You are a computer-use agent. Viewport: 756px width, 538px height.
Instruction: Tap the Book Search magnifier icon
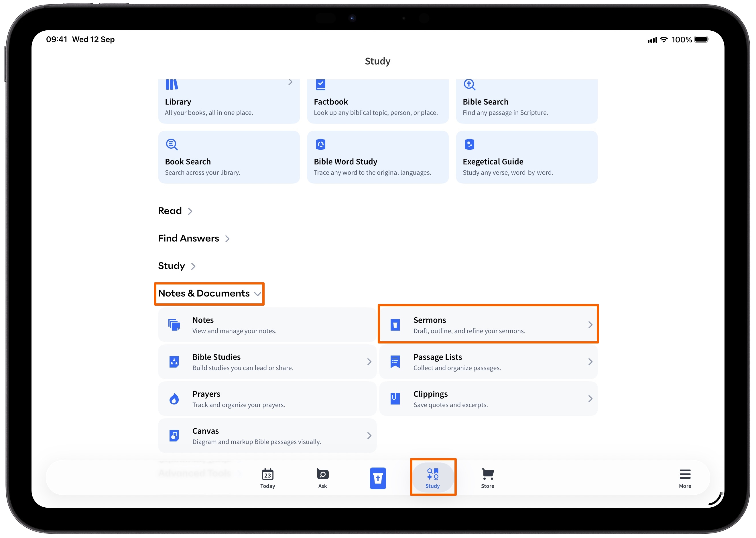click(x=172, y=145)
